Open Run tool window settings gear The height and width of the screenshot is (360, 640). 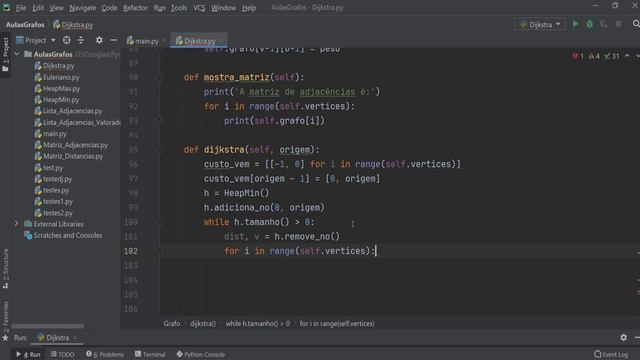623,338
